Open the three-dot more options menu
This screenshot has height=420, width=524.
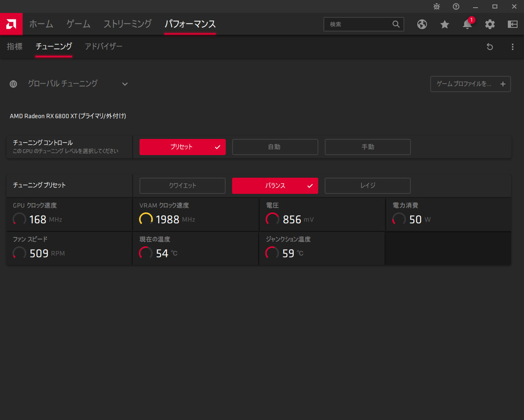[x=513, y=47]
